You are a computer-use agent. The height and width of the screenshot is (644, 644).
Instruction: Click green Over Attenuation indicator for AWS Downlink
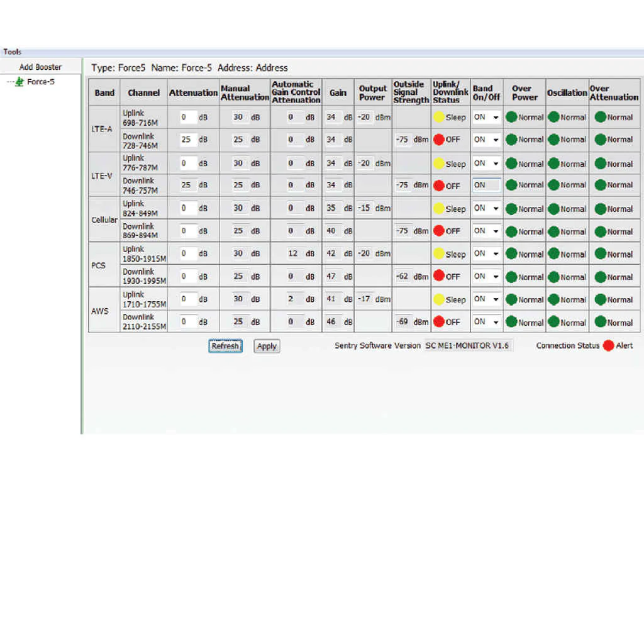(601, 322)
